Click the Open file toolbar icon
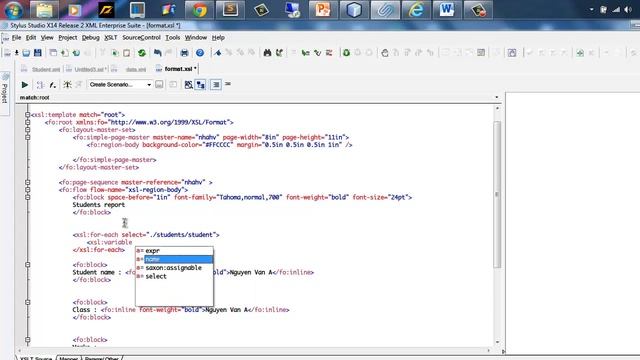The image size is (640, 360). (26, 53)
